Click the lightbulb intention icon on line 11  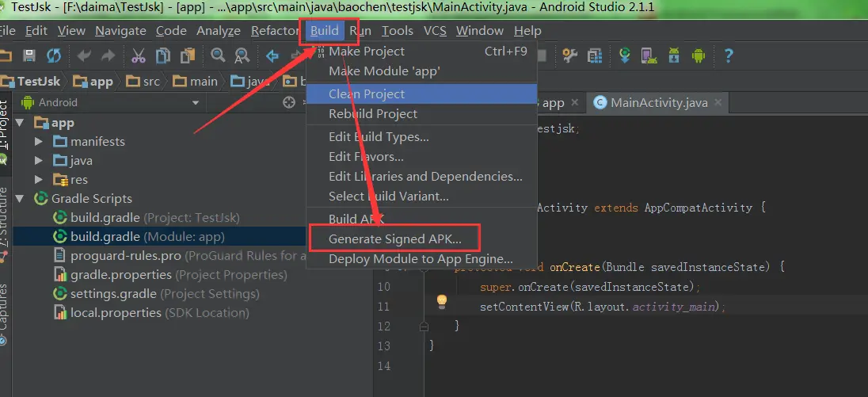coord(441,301)
